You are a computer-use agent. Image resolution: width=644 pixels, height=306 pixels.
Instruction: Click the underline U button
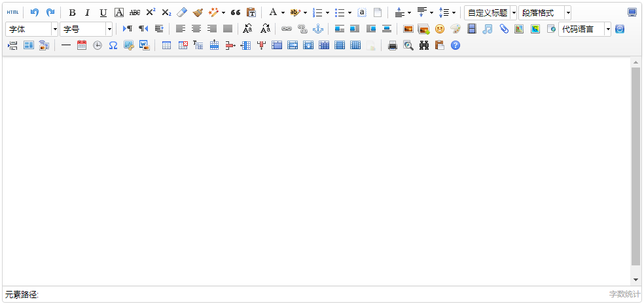[x=103, y=12]
